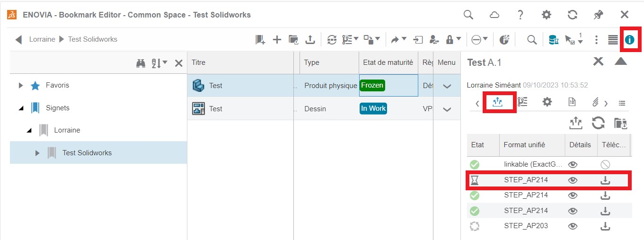Click Lorraine in the breadcrumb path

(x=42, y=39)
